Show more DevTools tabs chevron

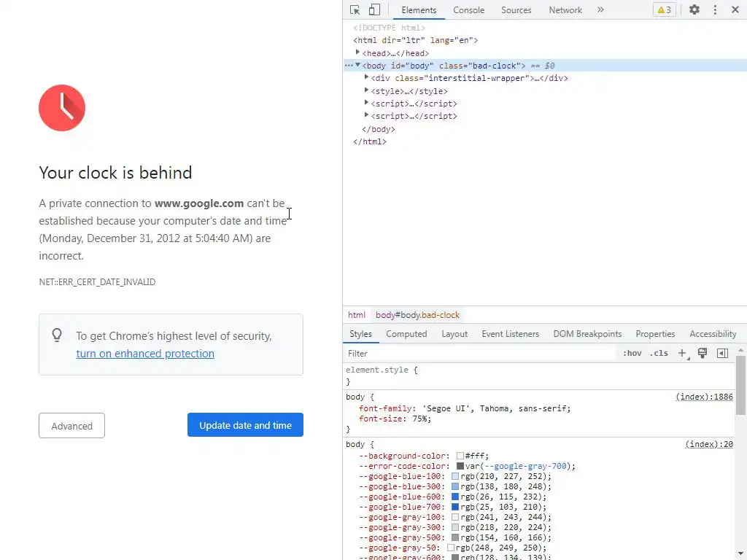point(600,9)
